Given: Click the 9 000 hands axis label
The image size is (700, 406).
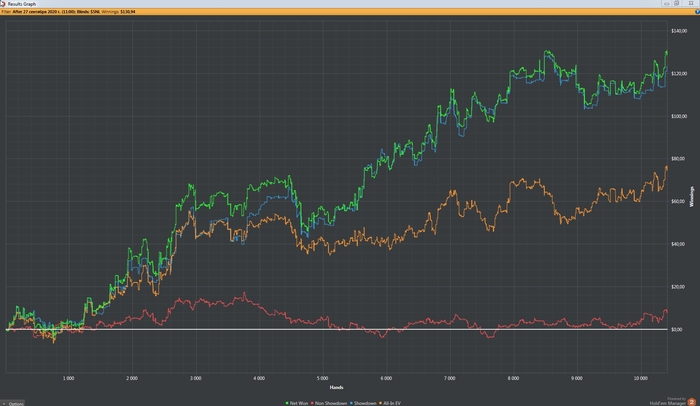Looking at the screenshot, I should click(x=577, y=378).
